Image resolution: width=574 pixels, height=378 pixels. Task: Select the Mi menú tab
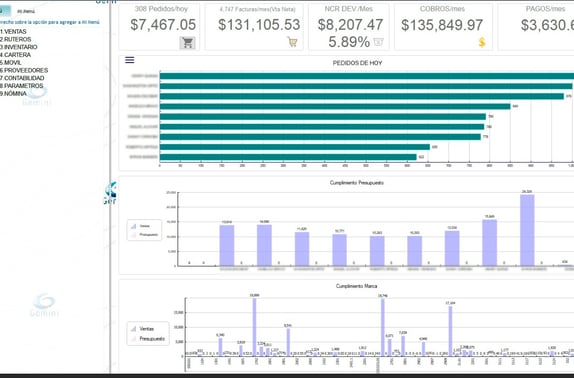pos(26,11)
